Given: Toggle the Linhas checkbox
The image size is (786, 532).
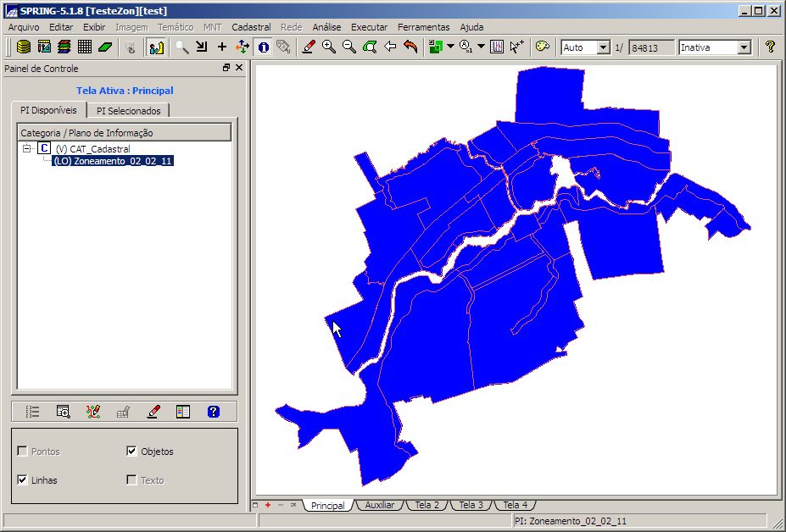Looking at the screenshot, I should (23, 480).
